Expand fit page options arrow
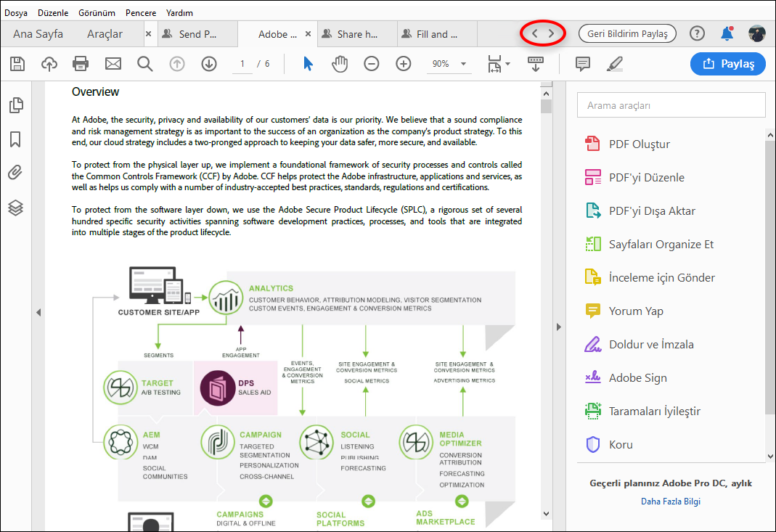The width and height of the screenshot is (776, 532). point(507,64)
